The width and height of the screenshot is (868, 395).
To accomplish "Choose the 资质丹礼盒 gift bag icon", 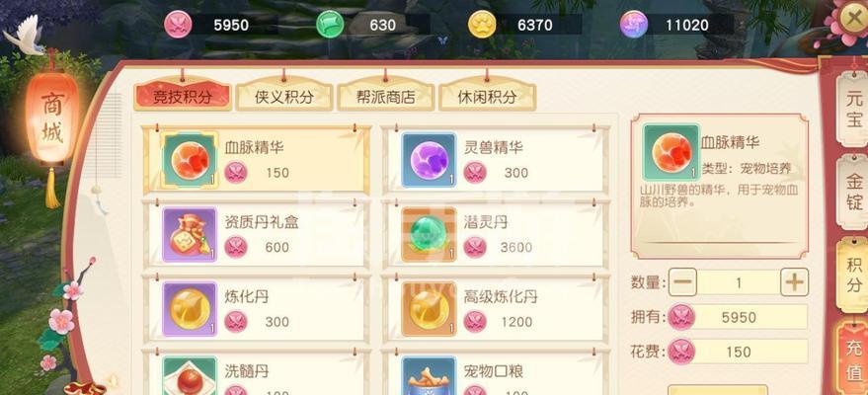I will click(190, 235).
